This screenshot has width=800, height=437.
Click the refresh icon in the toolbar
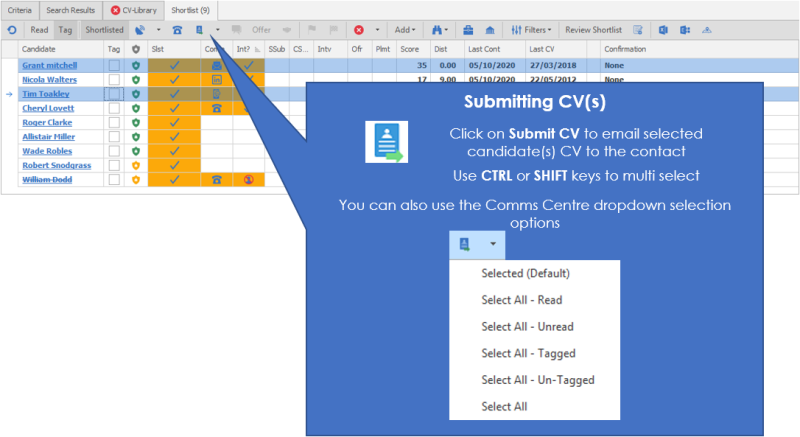[x=10, y=31]
